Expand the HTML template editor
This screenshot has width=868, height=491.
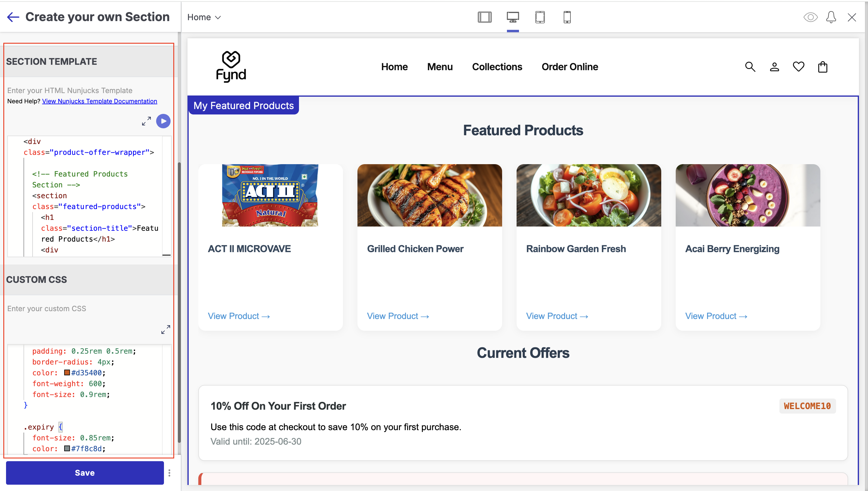tap(146, 121)
